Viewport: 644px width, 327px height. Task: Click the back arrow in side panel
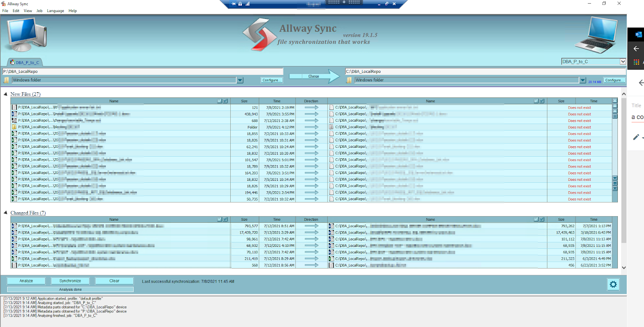coord(636,49)
